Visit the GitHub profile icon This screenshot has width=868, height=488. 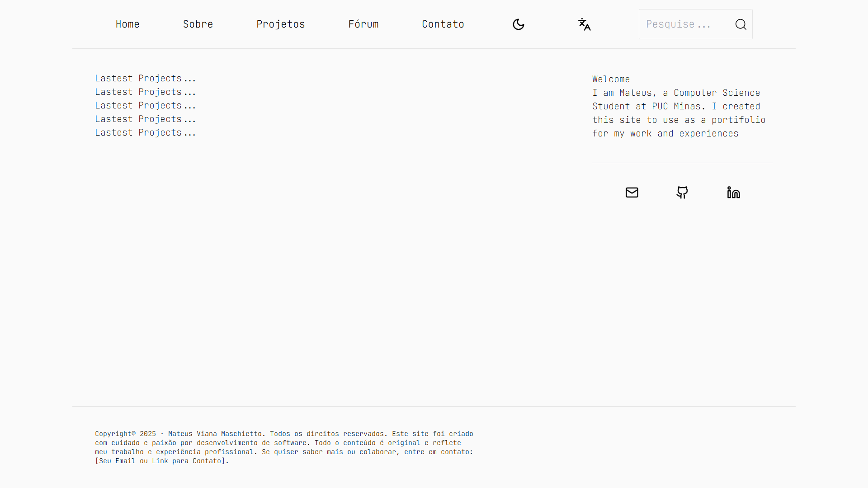(x=682, y=192)
